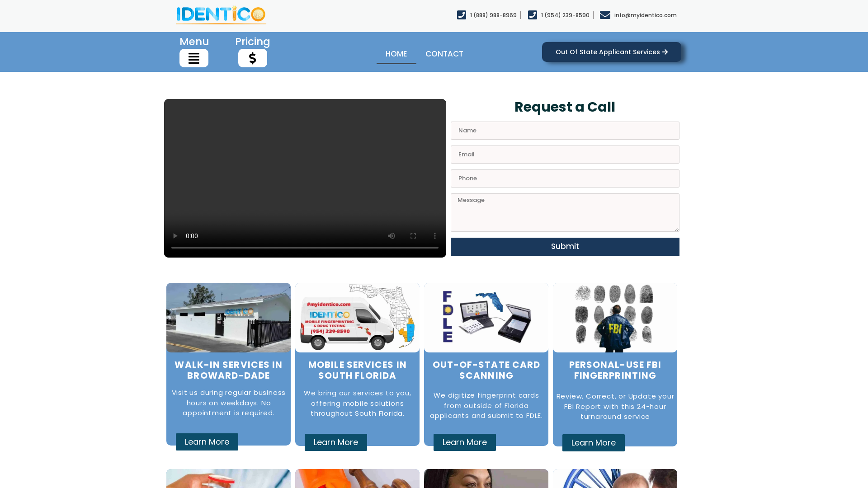This screenshot has height=488, width=868.
Task: Seek on the video progress bar
Action: (305, 248)
